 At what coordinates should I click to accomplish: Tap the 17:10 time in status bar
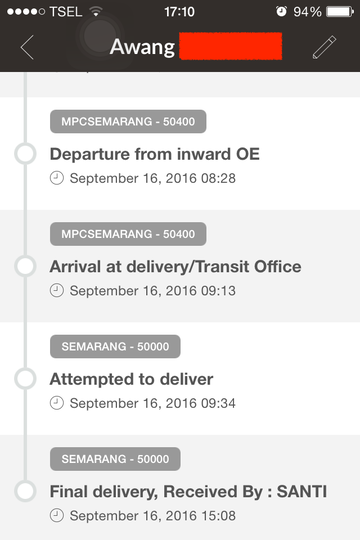point(179,12)
